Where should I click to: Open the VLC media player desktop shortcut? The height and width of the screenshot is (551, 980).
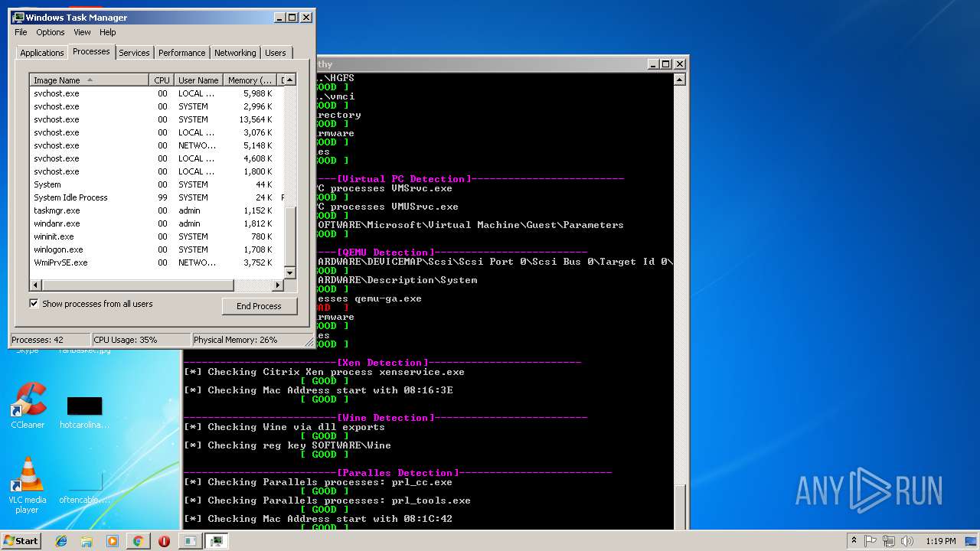tap(28, 485)
